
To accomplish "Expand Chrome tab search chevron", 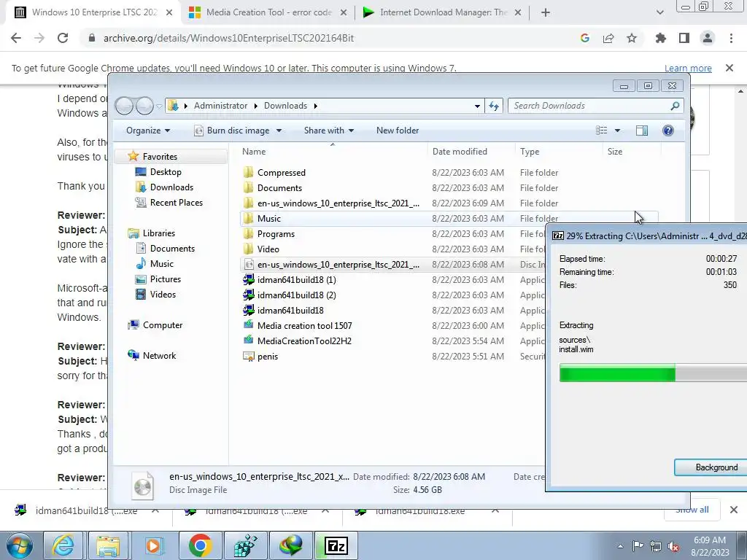I will coord(659,12).
